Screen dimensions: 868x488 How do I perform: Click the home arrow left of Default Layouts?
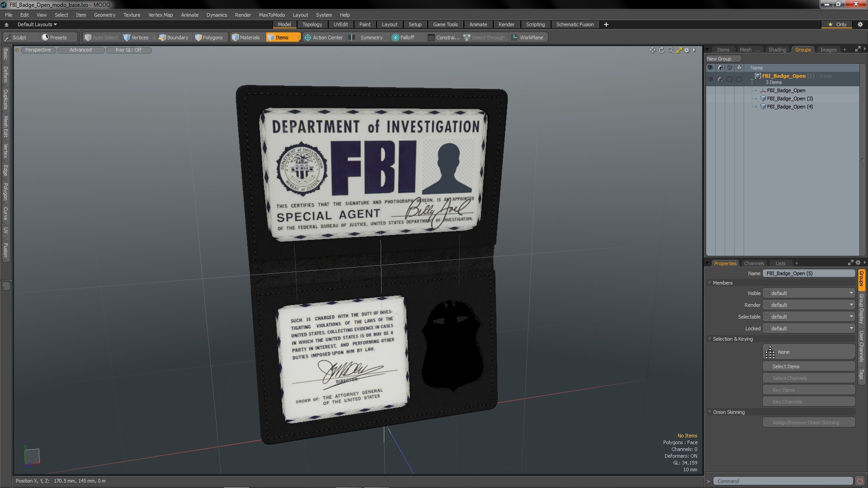click(6, 24)
